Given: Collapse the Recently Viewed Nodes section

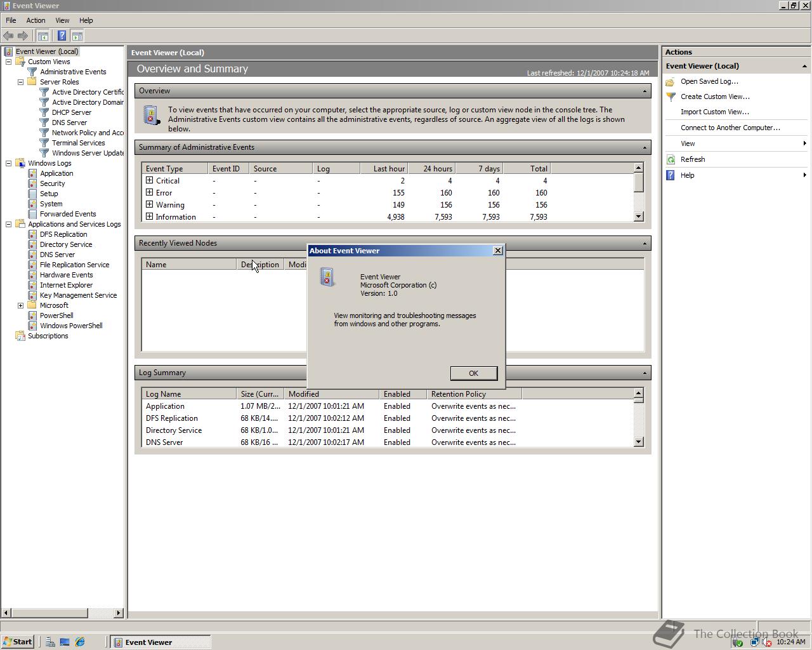Looking at the screenshot, I should coord(645,243).
